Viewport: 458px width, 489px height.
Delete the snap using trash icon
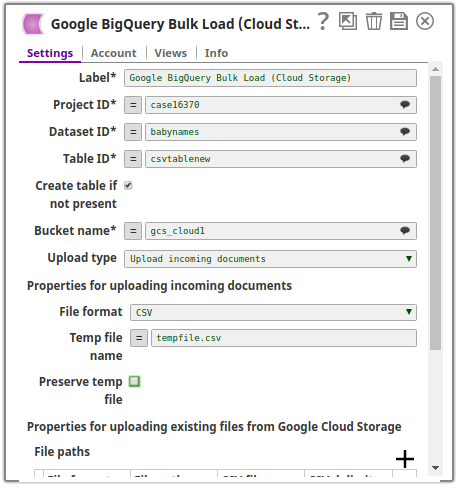(x=374, y=21)
